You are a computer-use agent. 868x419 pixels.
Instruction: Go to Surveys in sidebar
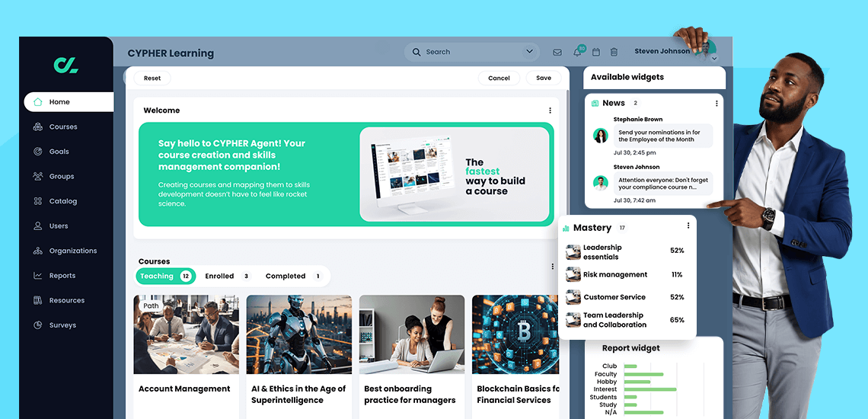[x=62, y=325]
